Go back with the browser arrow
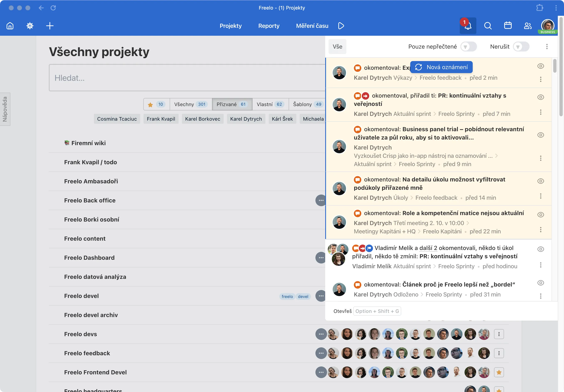Screen dimensions: 564x392 41,8
